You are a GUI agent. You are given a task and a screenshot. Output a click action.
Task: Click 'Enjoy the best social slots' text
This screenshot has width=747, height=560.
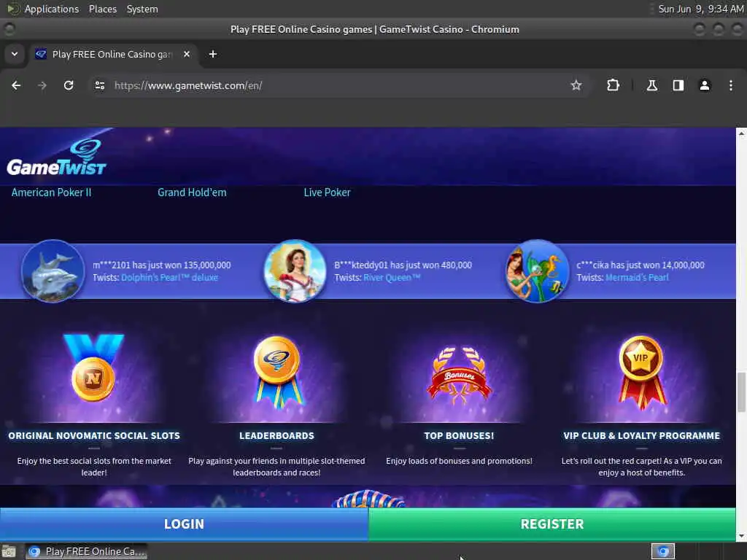(x=94, y=467)
